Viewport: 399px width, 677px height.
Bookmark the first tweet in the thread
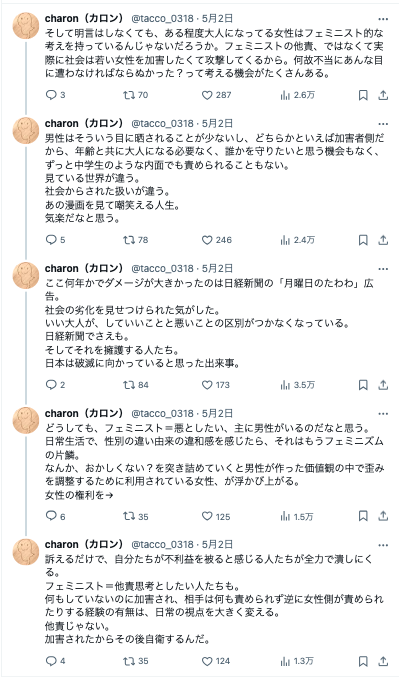(x=363, y=95)
